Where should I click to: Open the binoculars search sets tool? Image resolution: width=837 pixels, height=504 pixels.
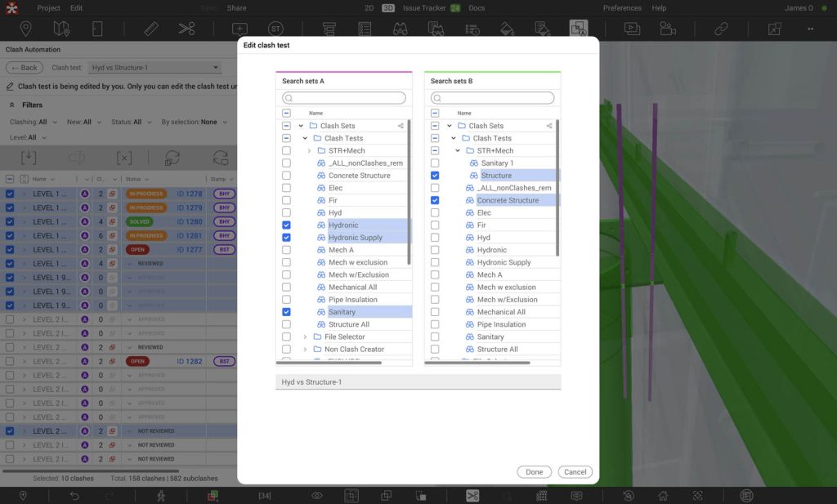tap(400, 29)
